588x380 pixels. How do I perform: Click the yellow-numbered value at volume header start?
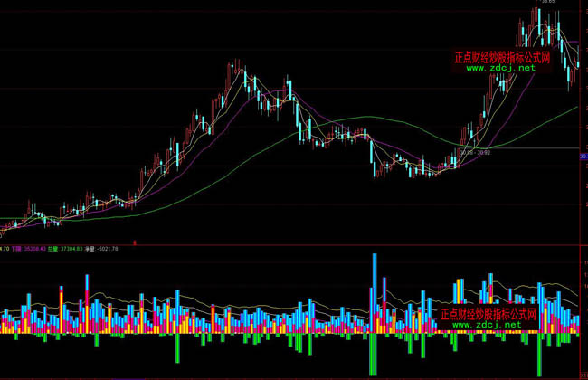(x=5, y=247)
